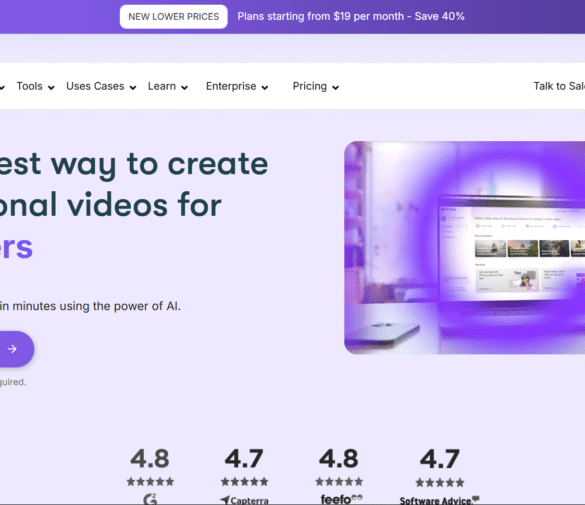Click the 'est way to create' headline
Image resolution: width=585 pixels, height=505 pixels.
coord(134,165)
